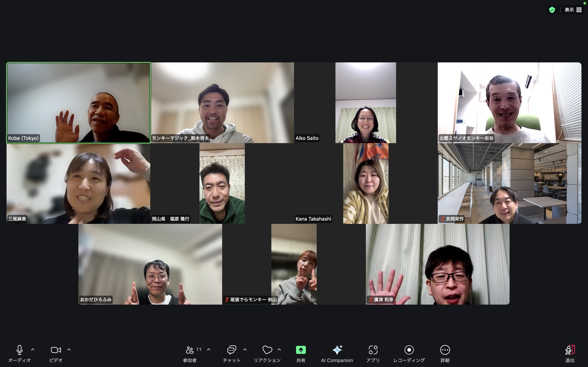Expand chat options chevron
The height and width of the screenshot is (367, 588).
click(245, 350)
